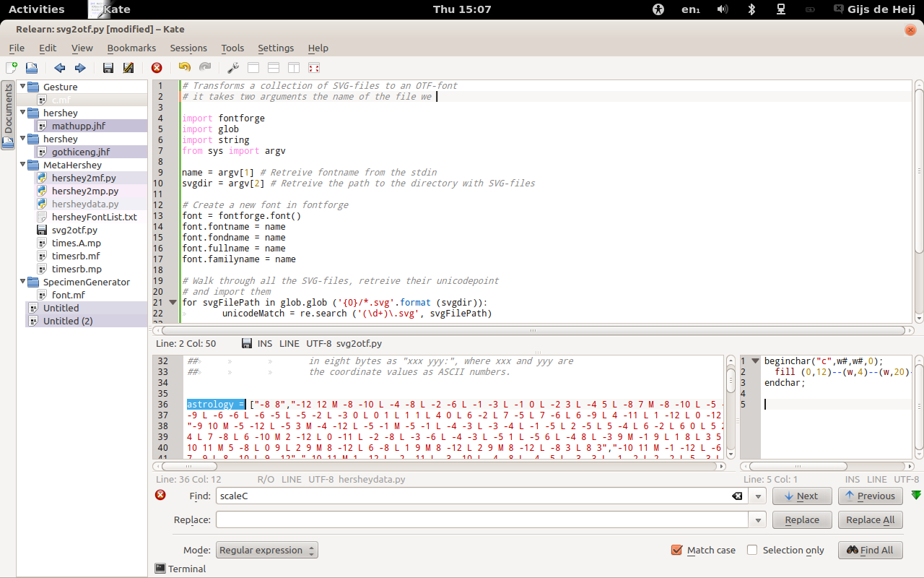Open the volume indicator in the top panel
Screen dimensions: 924x578
click(722, 9)
